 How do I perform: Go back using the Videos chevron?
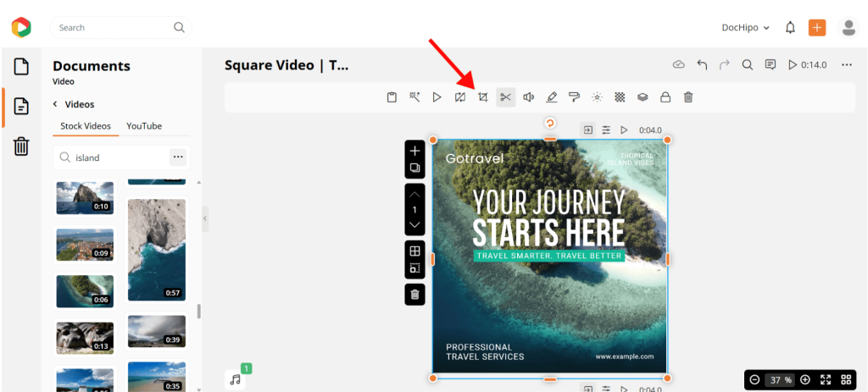coord(55,104)
